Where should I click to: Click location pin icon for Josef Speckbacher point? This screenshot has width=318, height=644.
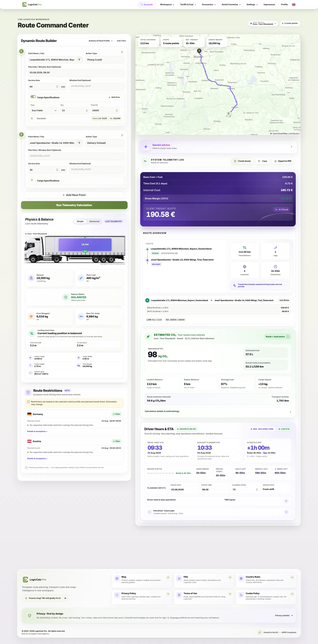tap(79, 143)
